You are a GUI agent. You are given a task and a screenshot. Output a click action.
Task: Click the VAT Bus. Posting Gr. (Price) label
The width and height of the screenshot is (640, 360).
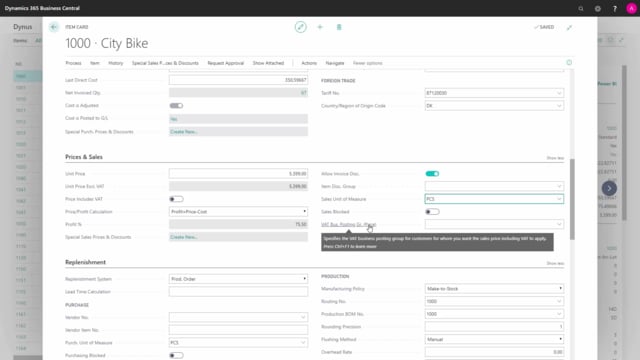tap(349, 224)
